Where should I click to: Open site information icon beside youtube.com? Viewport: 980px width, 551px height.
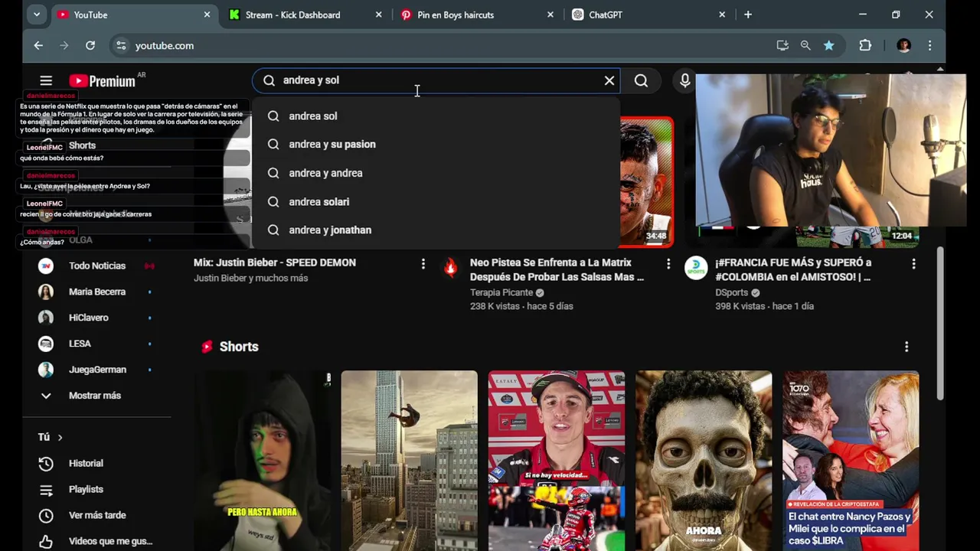click(121, 46)
